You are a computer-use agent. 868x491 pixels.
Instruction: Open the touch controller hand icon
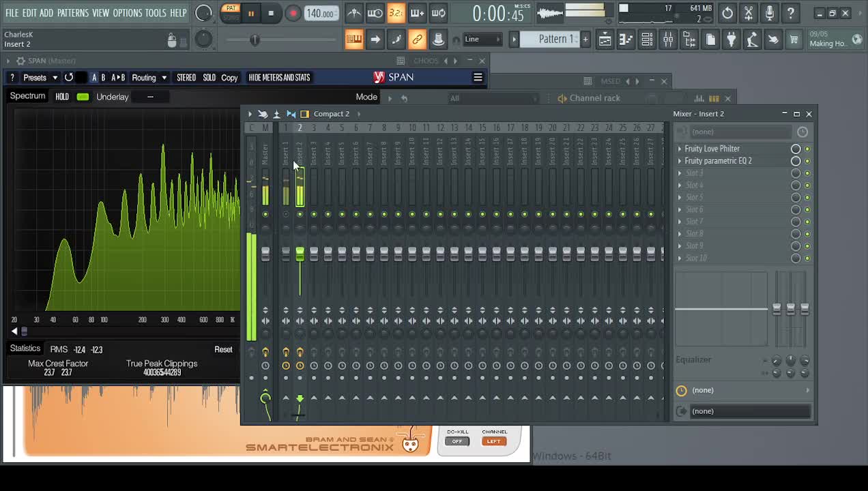tap(773, 40)
